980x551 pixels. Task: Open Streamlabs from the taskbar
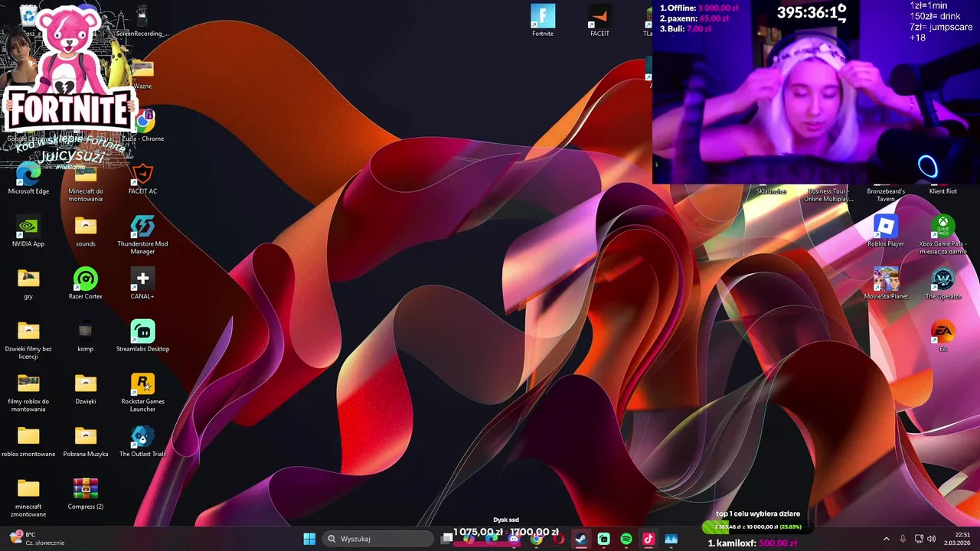[x=603, y=539]
